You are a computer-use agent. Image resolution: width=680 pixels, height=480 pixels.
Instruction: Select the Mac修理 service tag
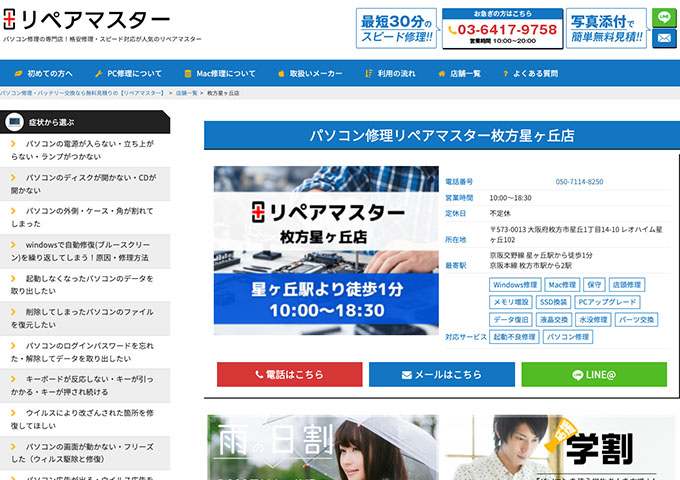pyautogui.click(x=562, y=285)
